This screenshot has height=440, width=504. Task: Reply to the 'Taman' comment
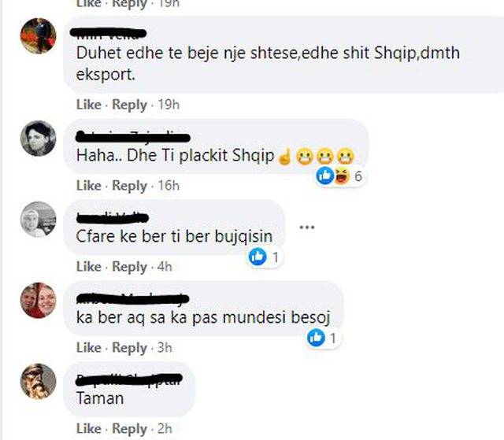129,429
